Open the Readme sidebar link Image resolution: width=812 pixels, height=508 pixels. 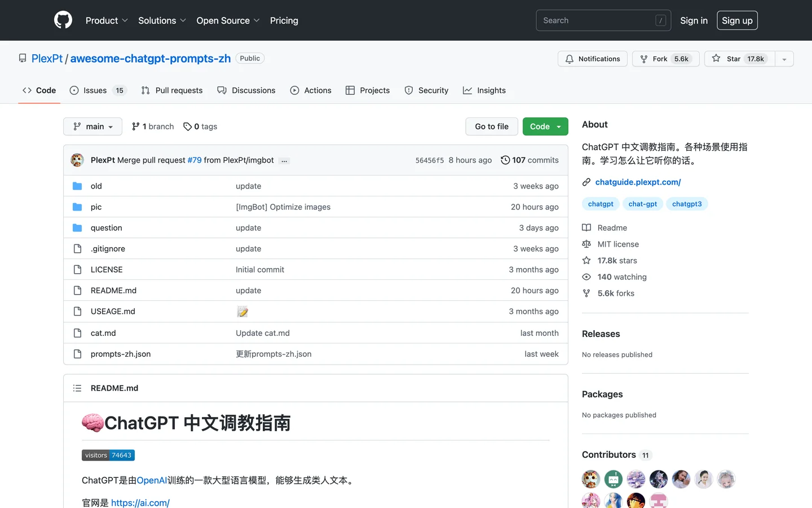click(604, 228)
